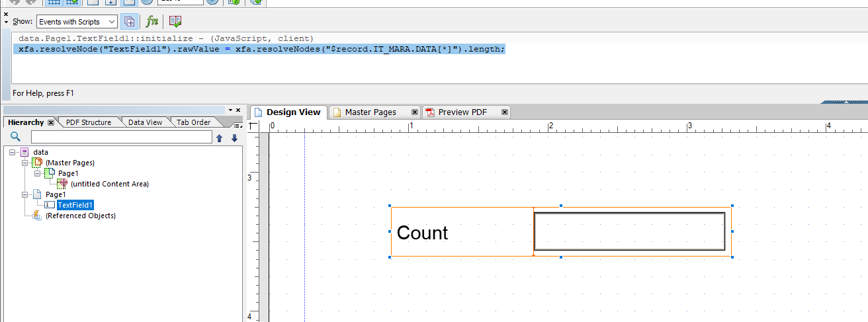Image resolution: width=868 pixels, height=322 pixels.
Task: Collapse the root data node
Action: coord(13,152)
